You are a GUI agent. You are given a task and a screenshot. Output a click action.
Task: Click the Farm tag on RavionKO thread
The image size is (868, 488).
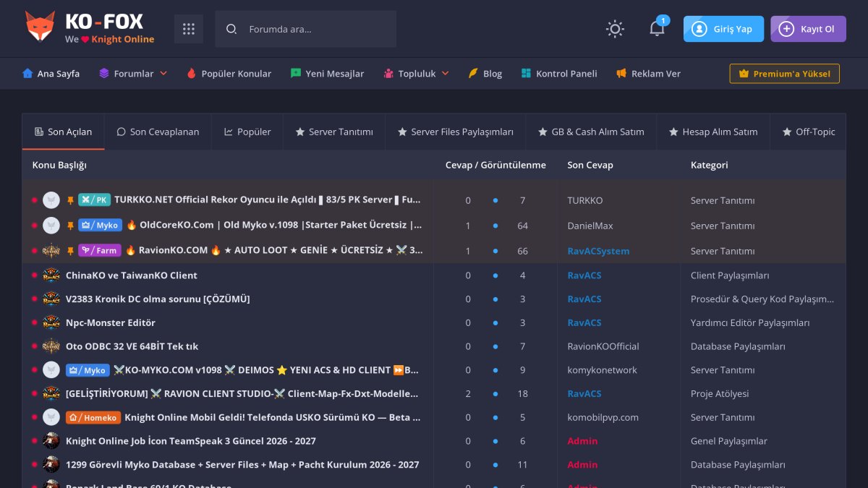pyautogui.click(x=100, y=250)
